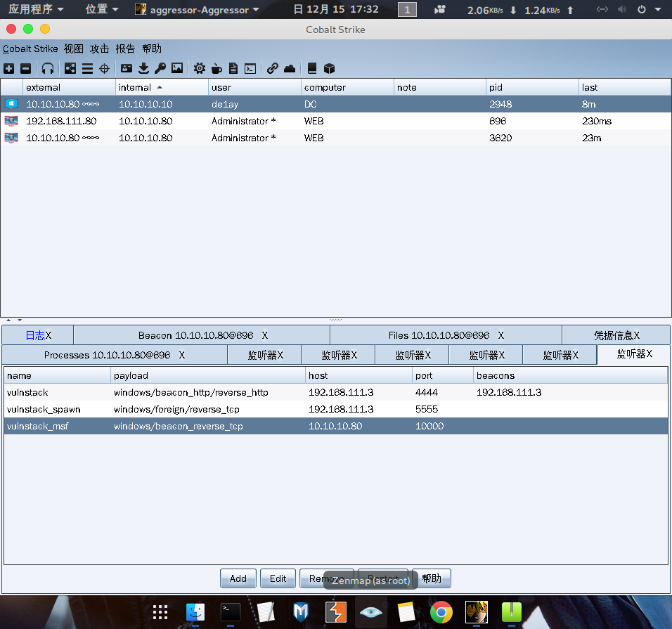Open the 视图 view menu
The height and width of the screenshot is (629, 672).
tap(74, 49)
